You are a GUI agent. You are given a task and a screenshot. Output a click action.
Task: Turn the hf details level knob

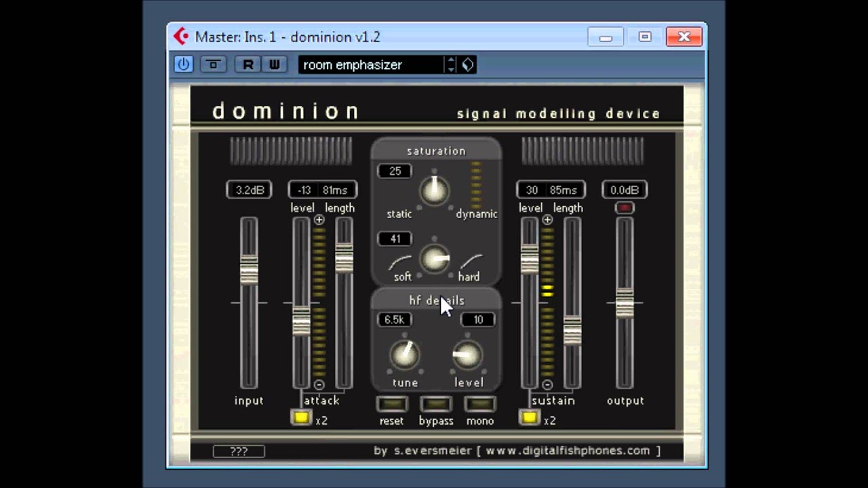(x=467, y=355)
